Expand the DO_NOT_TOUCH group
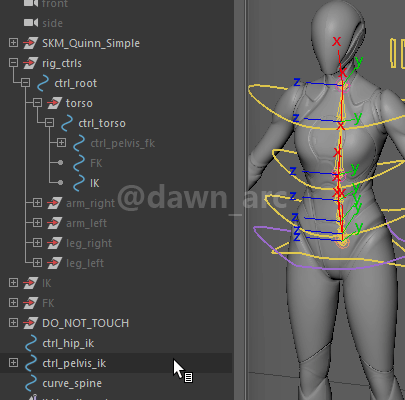Screen dimensions: 405x400 (13, 323)
